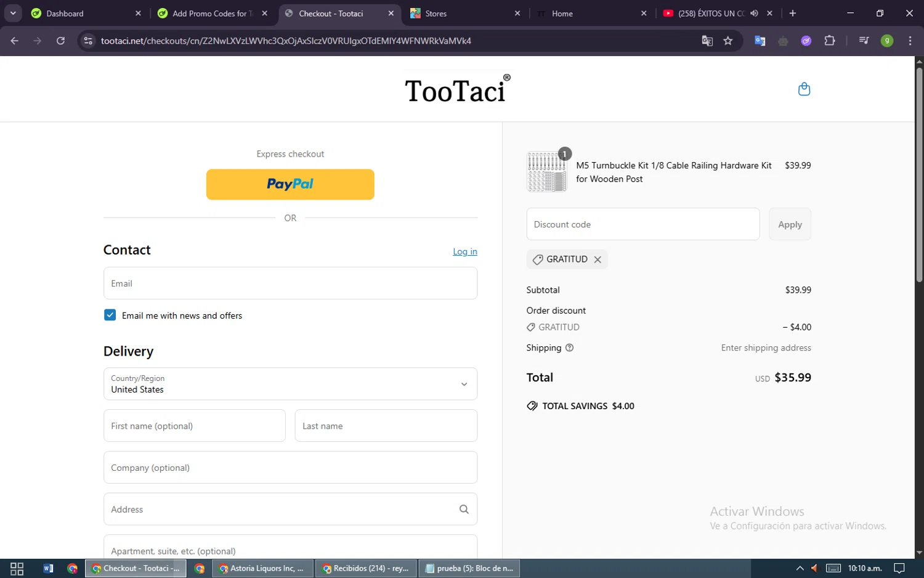Switch to the Add Promo Codes tab
Screen dimensions: 924x578
[x=211, y=13]
